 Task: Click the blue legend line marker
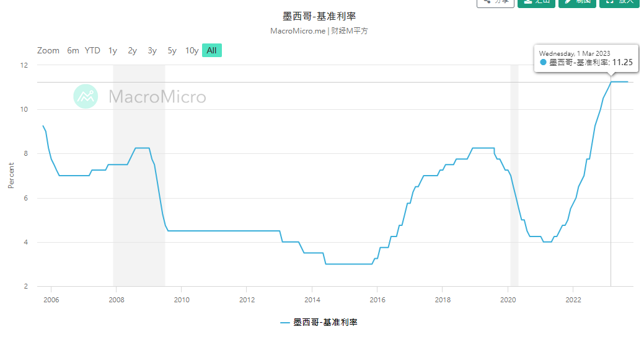click(x=285, y=323)
